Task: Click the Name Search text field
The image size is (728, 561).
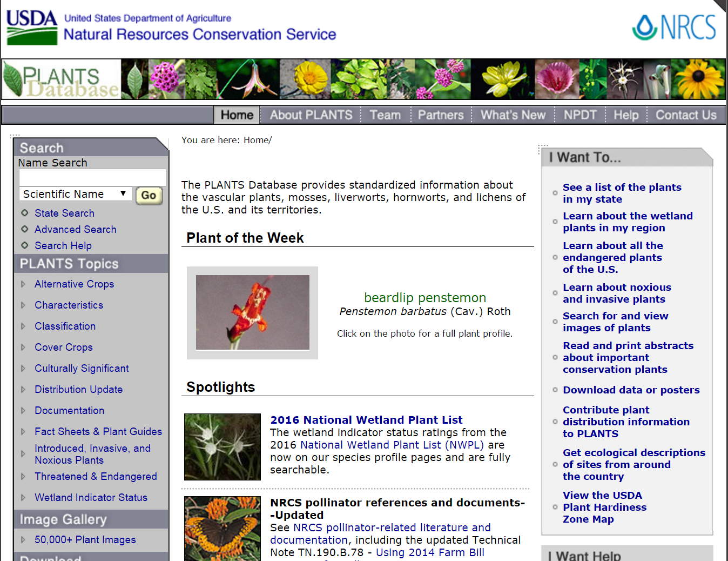Action: click(x=92, y=178)
